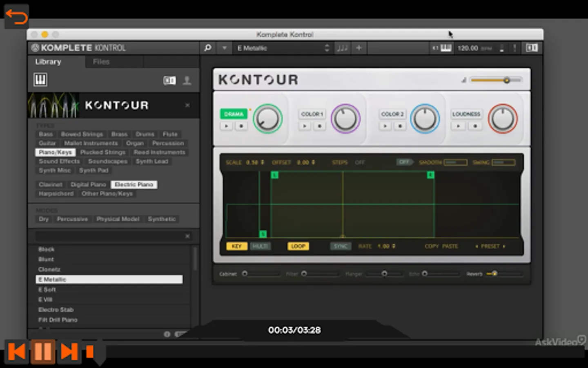Viewport: 588px width, 368px height.
Task: Click the next preset arrow
Action: point(504,246)
